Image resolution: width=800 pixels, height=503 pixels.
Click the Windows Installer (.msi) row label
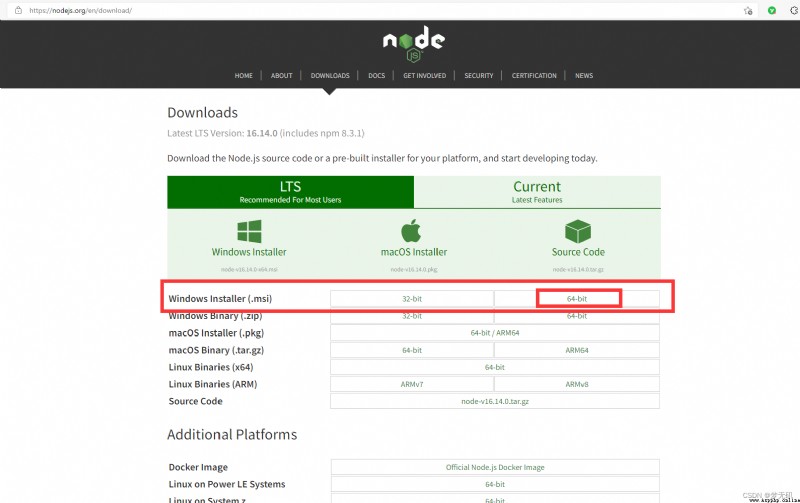tap(220, 299)
